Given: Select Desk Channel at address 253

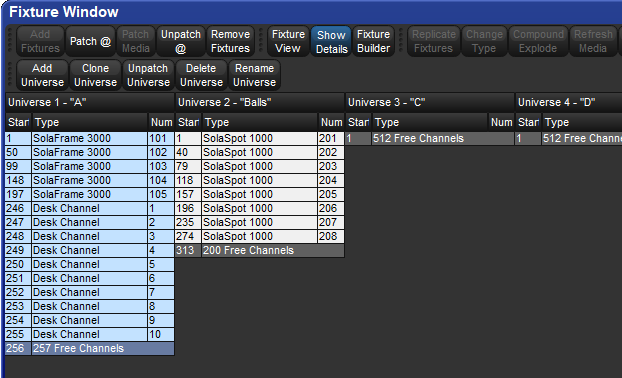Looking at the screenshot, I should tap(90, 306).
